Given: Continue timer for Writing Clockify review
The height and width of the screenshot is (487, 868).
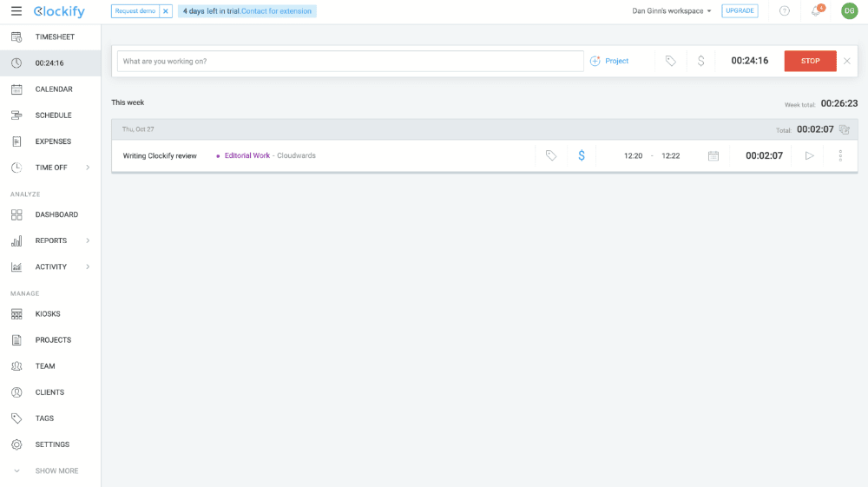Looking at the screenshot, I should [809, 155].
